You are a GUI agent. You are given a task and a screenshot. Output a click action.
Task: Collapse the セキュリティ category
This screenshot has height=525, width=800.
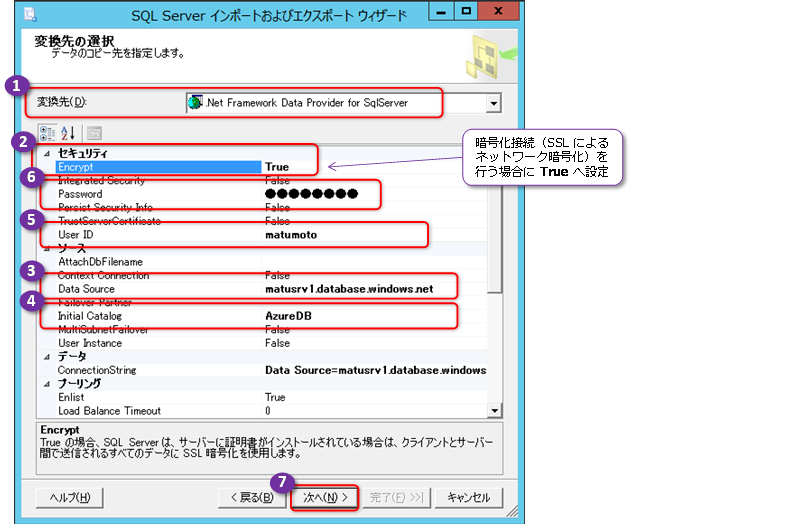coord(47,153)
